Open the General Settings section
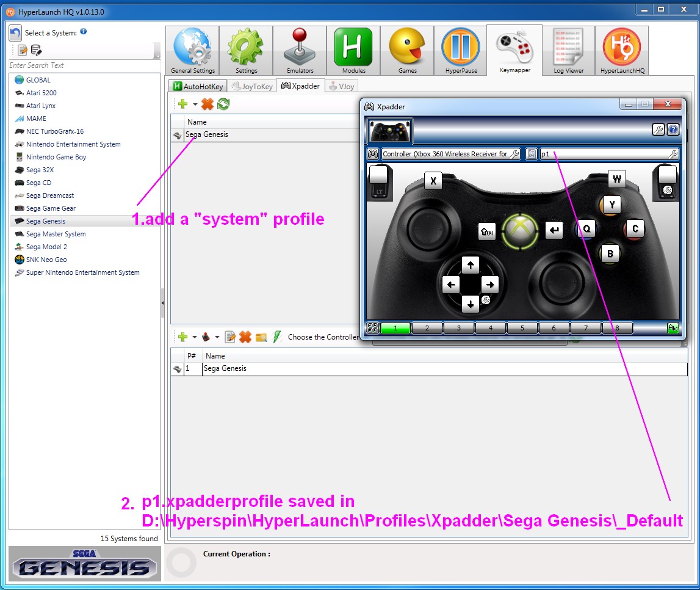 [x=192, y=51]
